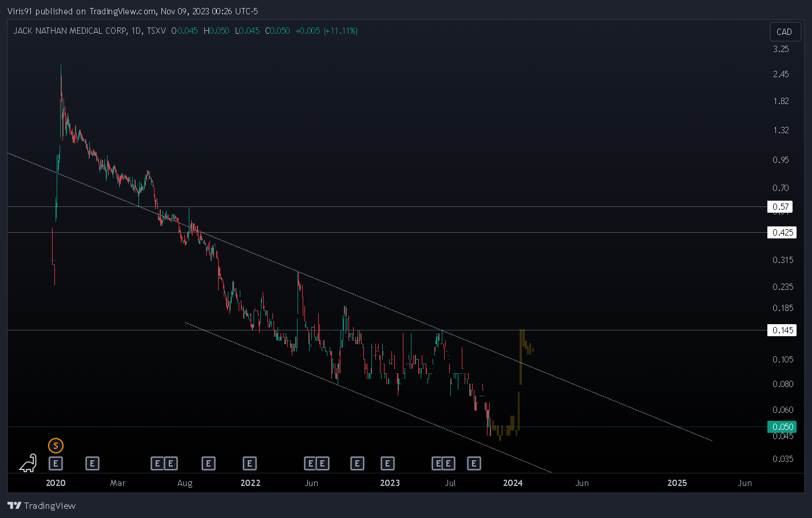Click the CAD currency button
812x518 pixels.
coord(785,32)
